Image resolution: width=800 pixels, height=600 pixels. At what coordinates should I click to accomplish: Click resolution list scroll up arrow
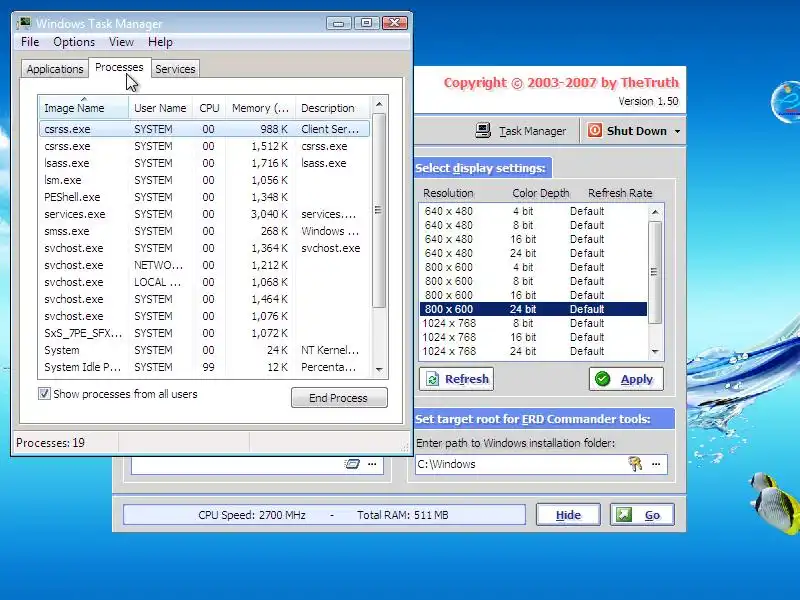(656, 211)
